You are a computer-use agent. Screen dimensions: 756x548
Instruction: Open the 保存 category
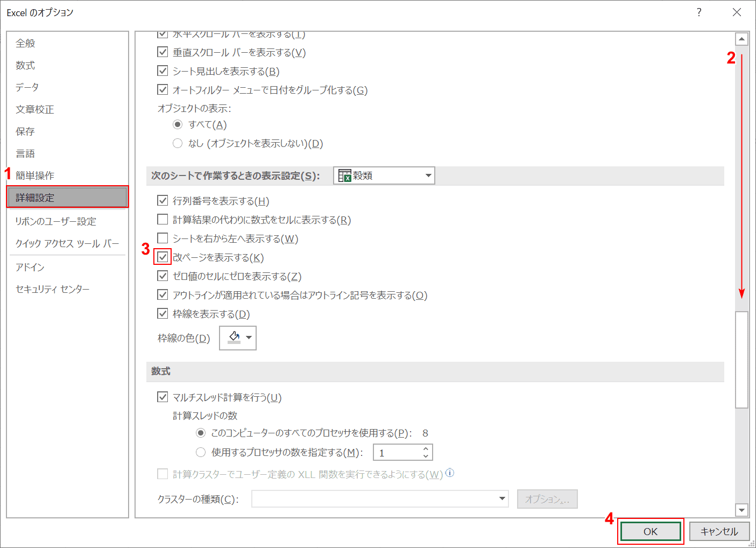tap(68, 131)
